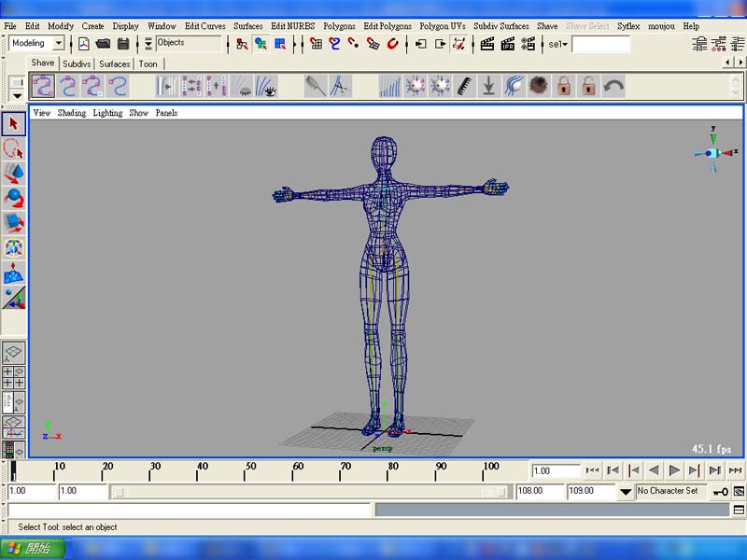Click the down-arrow Shave shelf icon

488,86
